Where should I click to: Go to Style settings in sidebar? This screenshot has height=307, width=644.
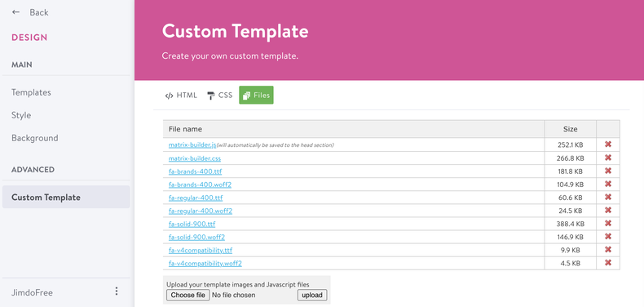pos(21,115)
